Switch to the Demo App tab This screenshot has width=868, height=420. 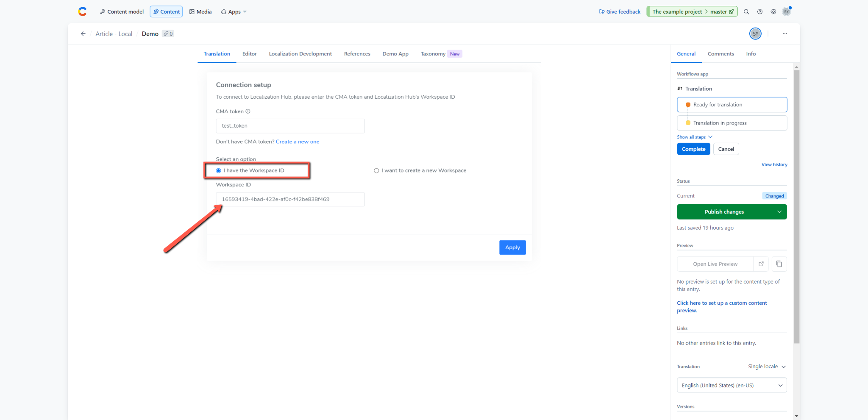coord(395,54)
